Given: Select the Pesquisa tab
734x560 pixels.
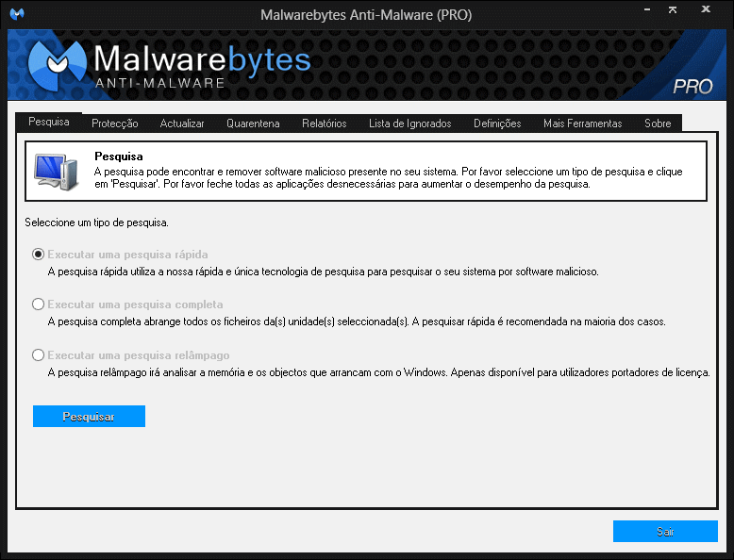Looking at the screenshot, I should (49, 123).
